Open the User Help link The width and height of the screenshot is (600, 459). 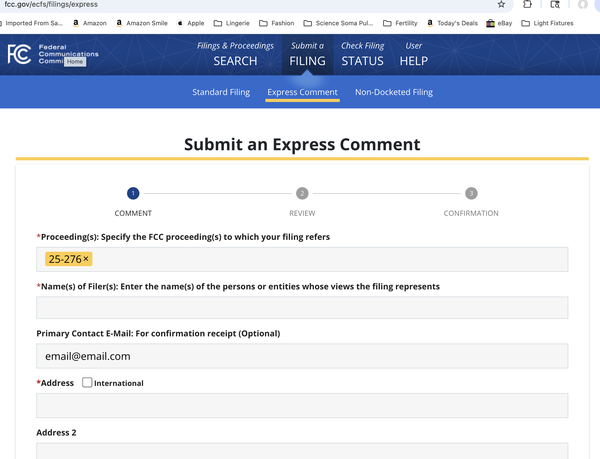413,54
